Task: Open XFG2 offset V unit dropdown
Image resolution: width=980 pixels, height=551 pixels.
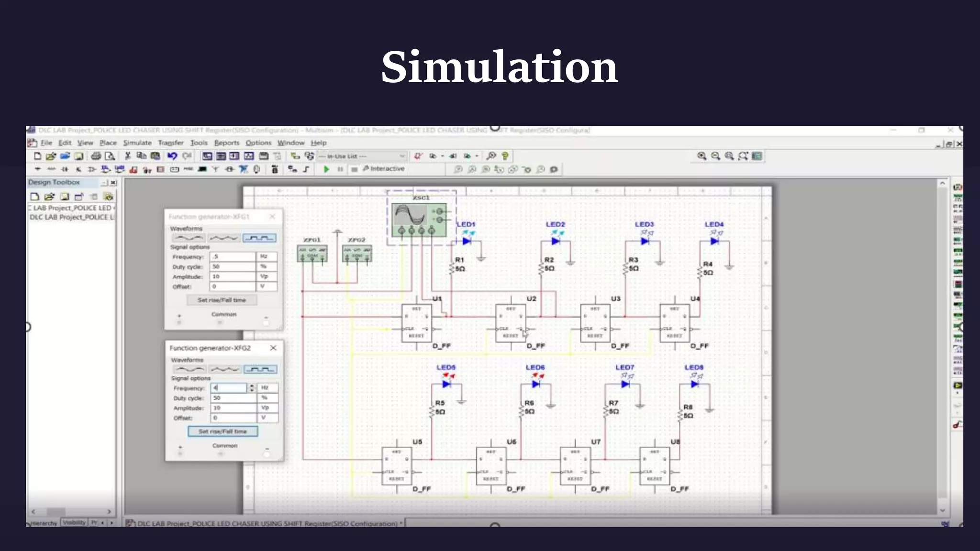Action: 267,418
